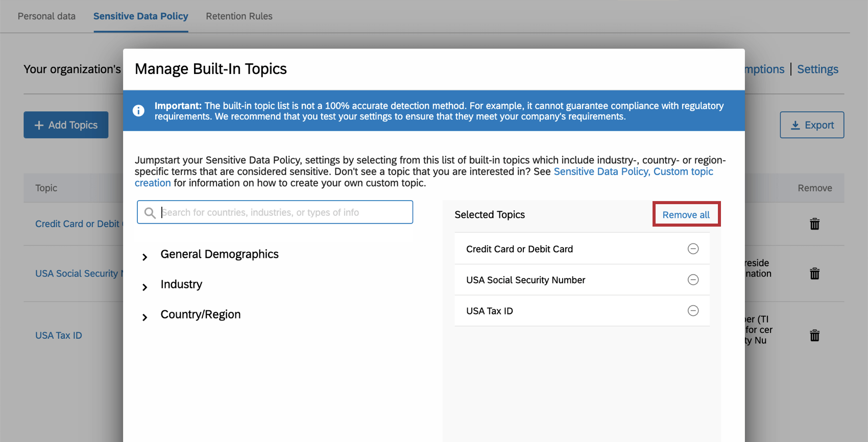
Task: Click the Export button
Action: point(812,125)
